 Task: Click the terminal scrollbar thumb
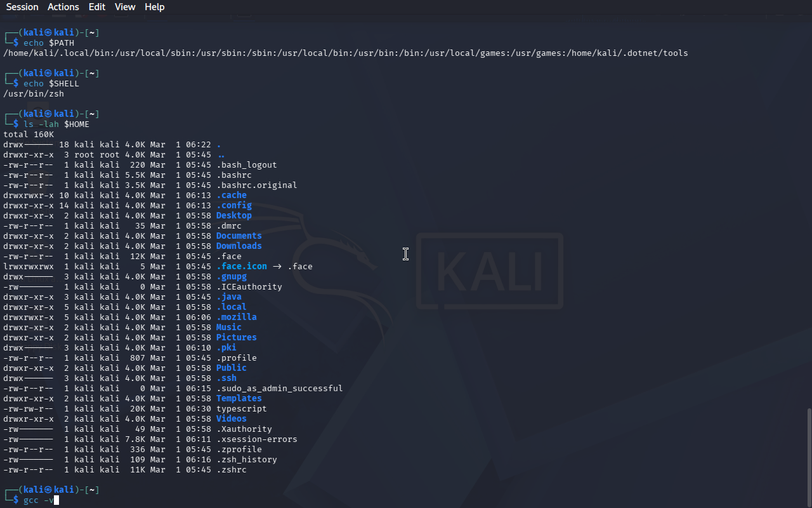[808, 456]
